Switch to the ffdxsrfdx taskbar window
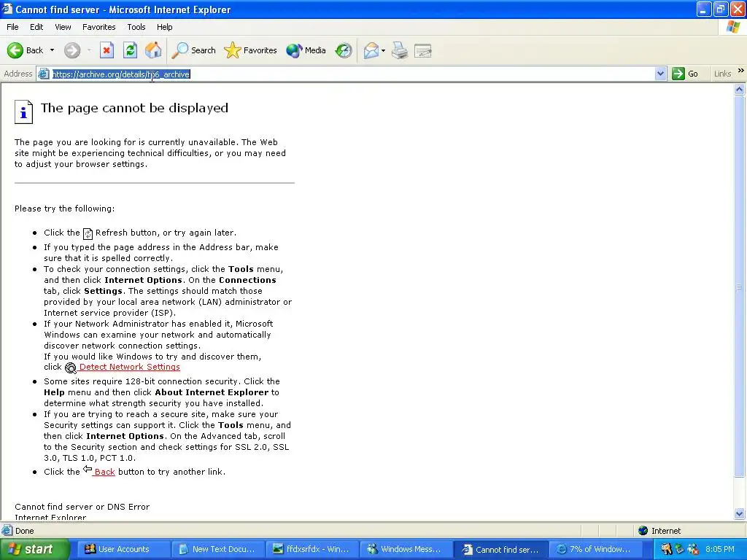Viewport: 747px width, 560px height. 311,549
